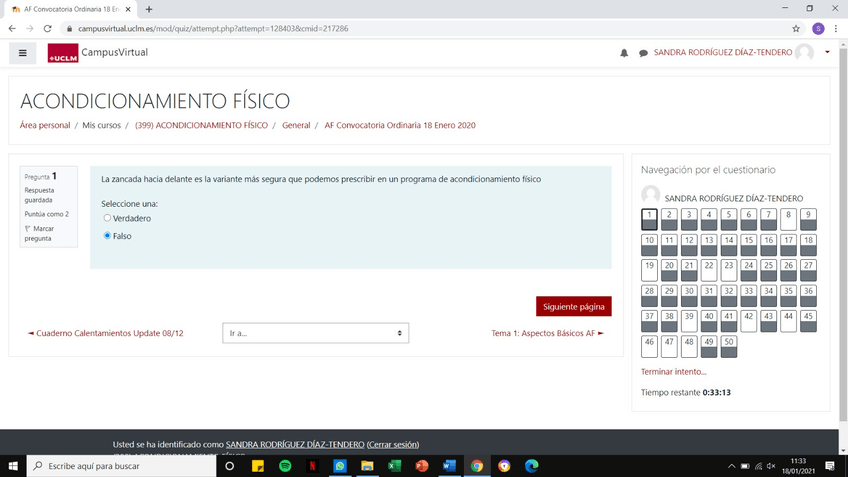Image resolution: width=848 pixels, height=477 pixels.
Task: Close the AF Convocatoria tab
Action: (x=128, y=9)
